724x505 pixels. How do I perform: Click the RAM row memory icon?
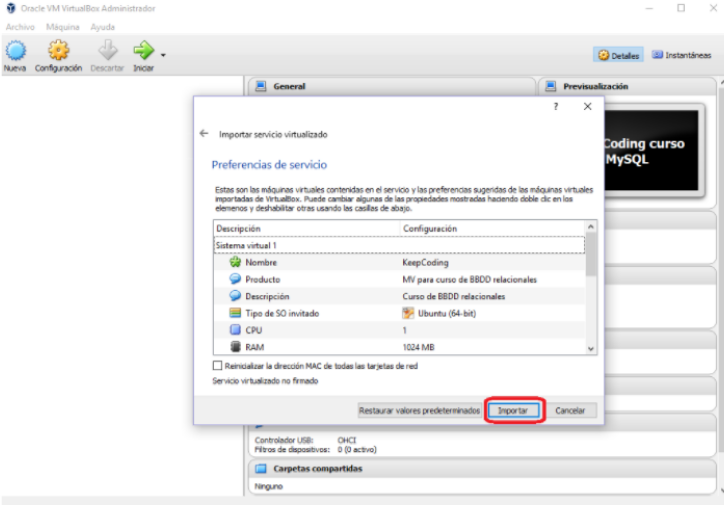[235, 347]
